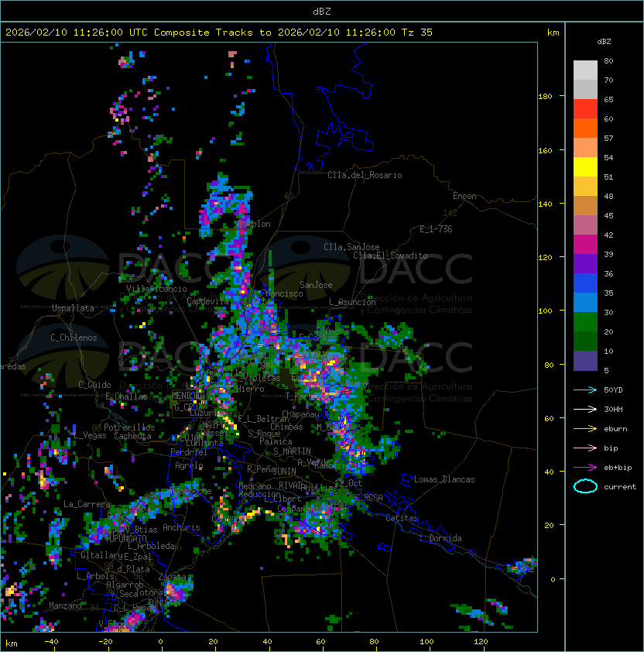Select the grey 65-70 dBZ swatch
Image resolution: width=644 pixels, height=652 pixels.
pyautogui.click(x=585, y=89)
